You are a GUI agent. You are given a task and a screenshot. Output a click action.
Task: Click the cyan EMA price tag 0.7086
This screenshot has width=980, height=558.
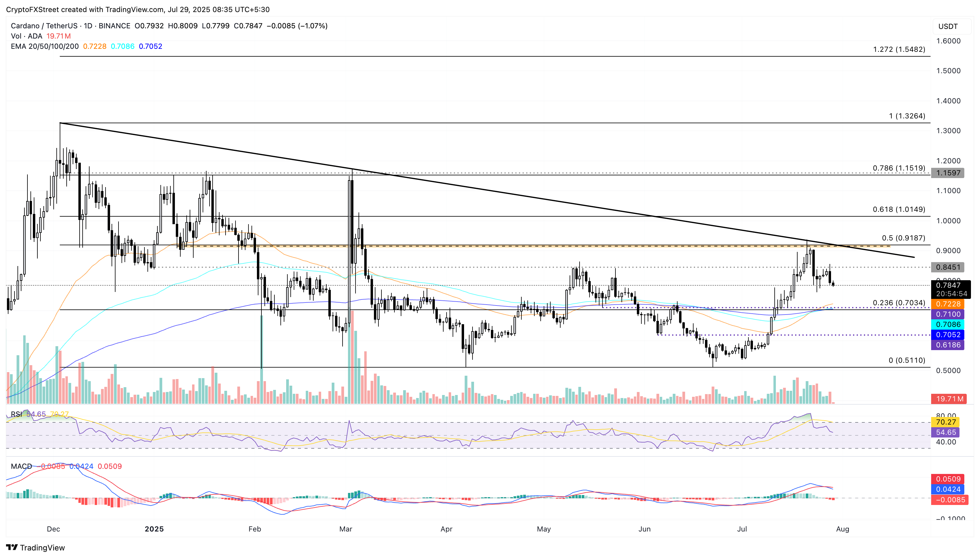pos(948,324)
